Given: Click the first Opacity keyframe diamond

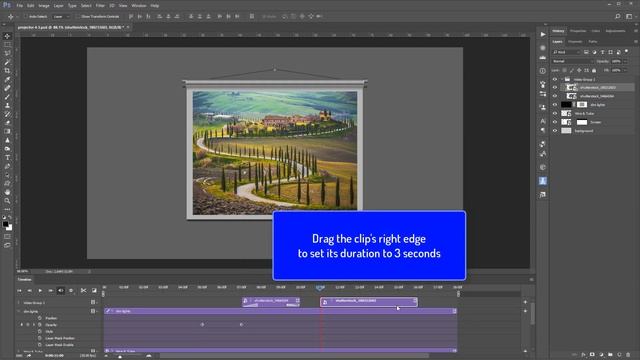Looking at the screenshot, I should (x=202, y=324).
